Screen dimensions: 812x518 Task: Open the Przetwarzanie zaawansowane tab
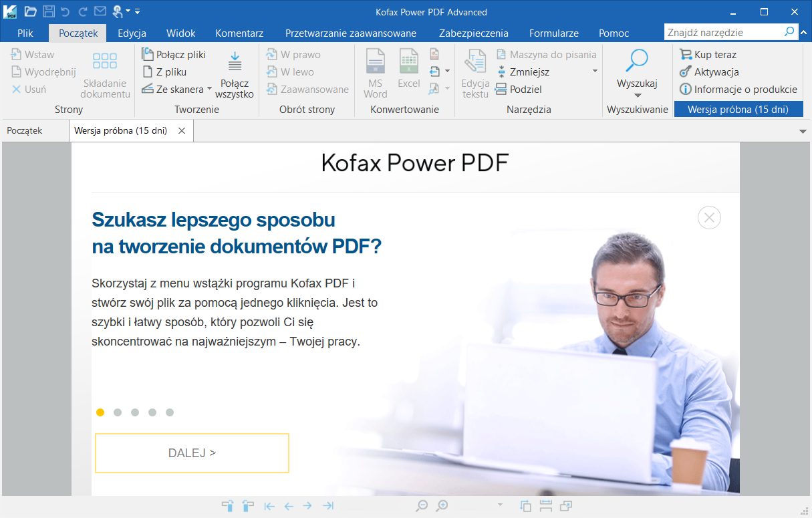(x=351, y=33)
